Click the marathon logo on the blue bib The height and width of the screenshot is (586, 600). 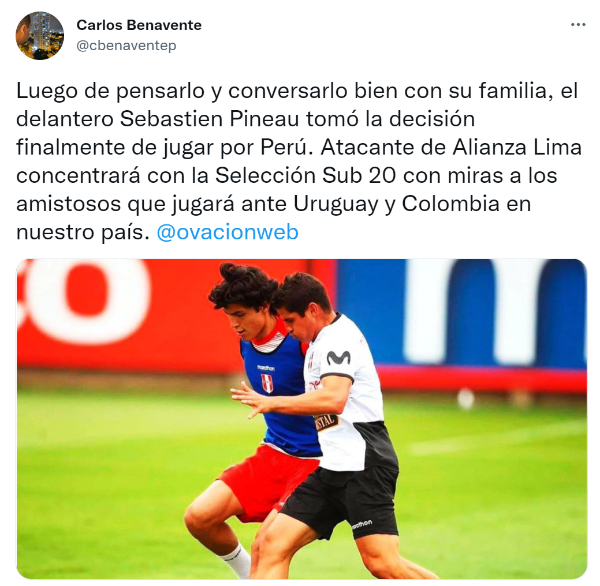266,368
